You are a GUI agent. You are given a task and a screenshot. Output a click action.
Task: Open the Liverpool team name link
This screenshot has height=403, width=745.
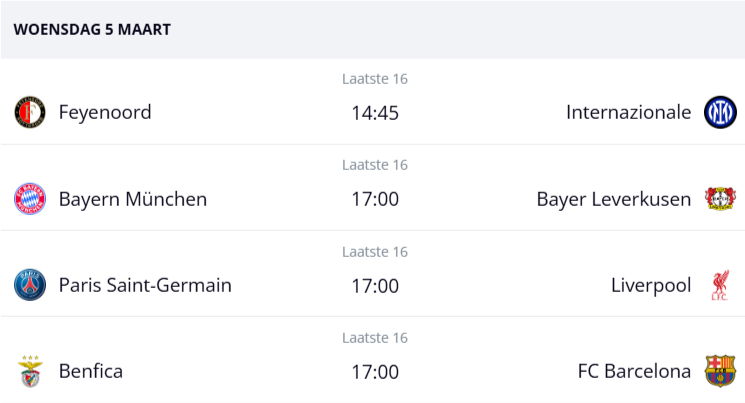[651, 285]
